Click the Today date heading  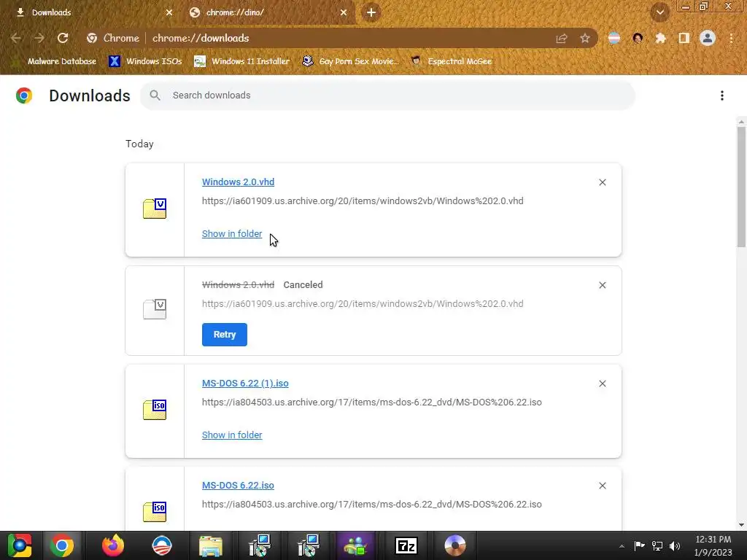(x=139, y=144)
